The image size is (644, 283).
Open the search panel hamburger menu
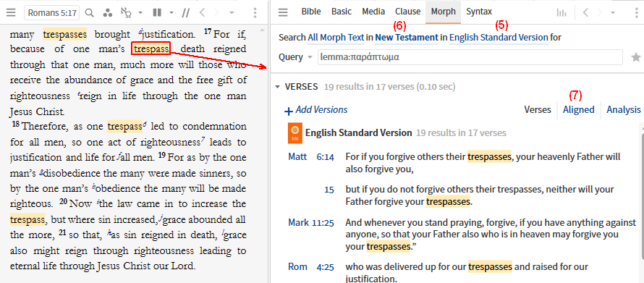coord(283,13)
